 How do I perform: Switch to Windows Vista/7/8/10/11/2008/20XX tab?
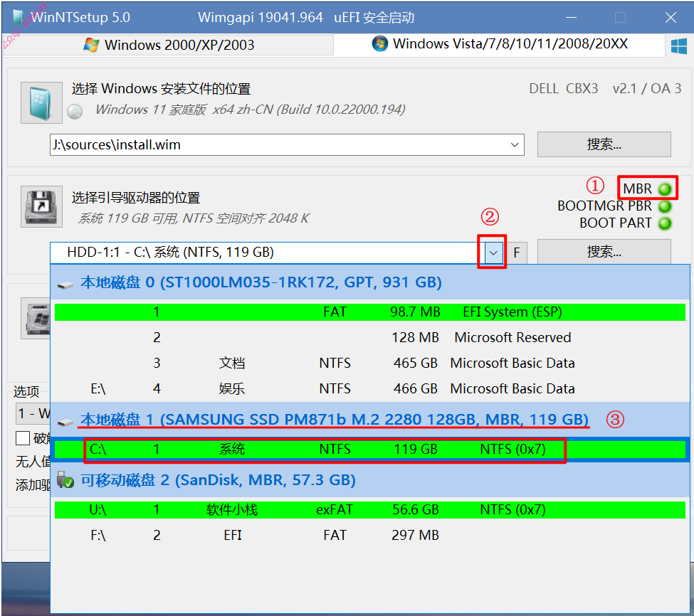(x=499, y=44)
